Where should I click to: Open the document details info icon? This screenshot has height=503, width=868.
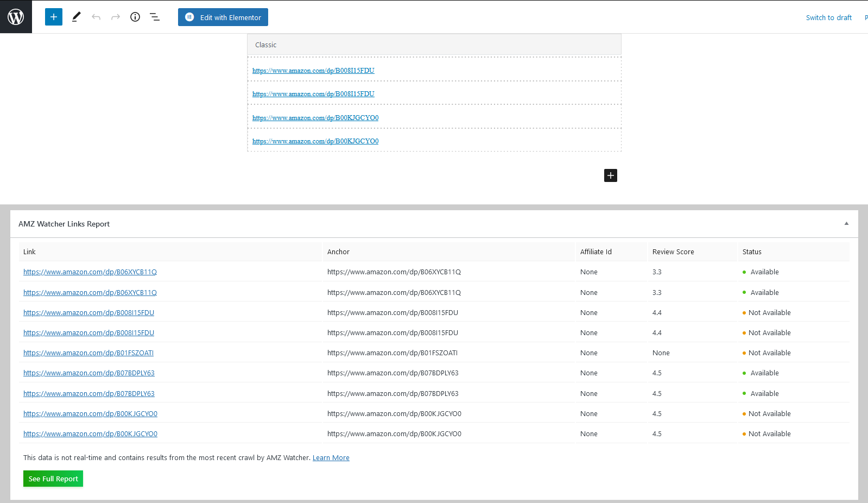click(135, 17)
